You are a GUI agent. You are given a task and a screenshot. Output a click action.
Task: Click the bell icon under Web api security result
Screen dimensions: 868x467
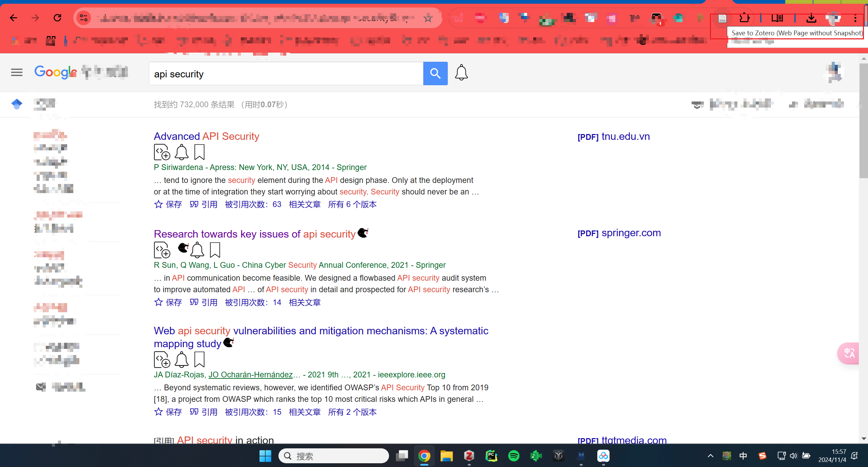(181, 360)
